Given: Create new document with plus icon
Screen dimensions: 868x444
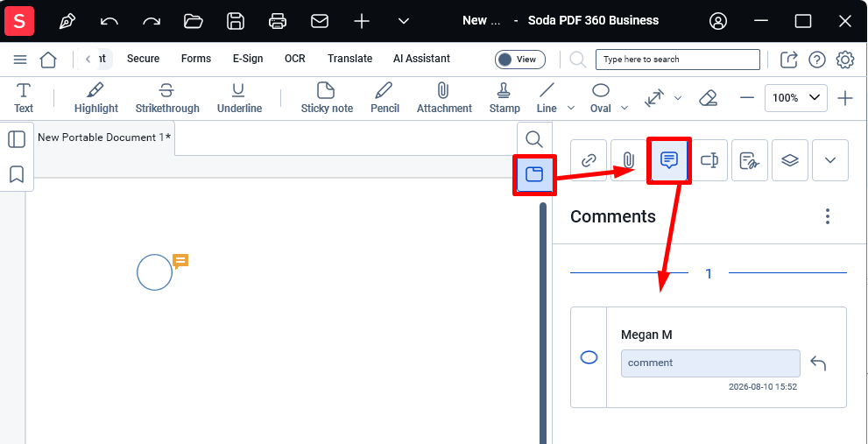Looking at the screenshot, I should point(362,21).
